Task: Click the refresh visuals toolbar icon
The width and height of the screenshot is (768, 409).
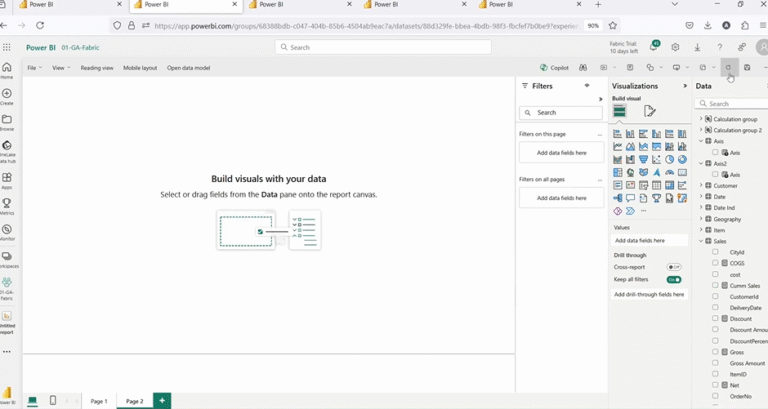Action: point(729,68)
